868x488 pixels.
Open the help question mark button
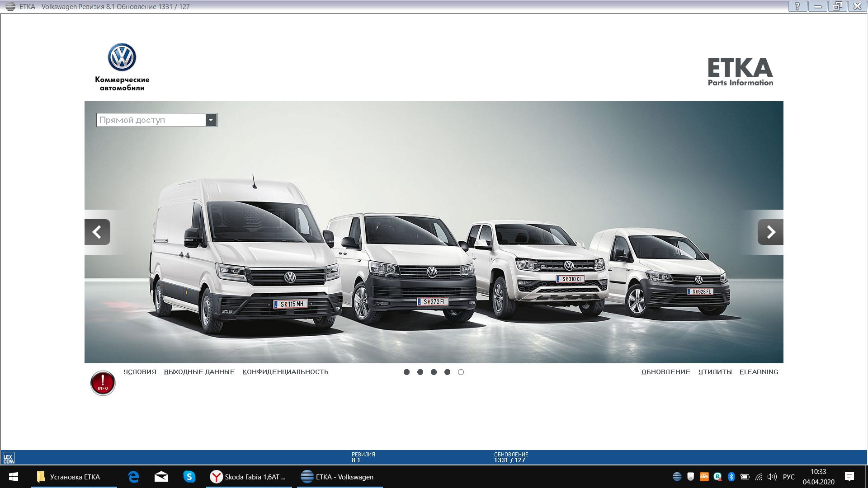pos(797,6)
